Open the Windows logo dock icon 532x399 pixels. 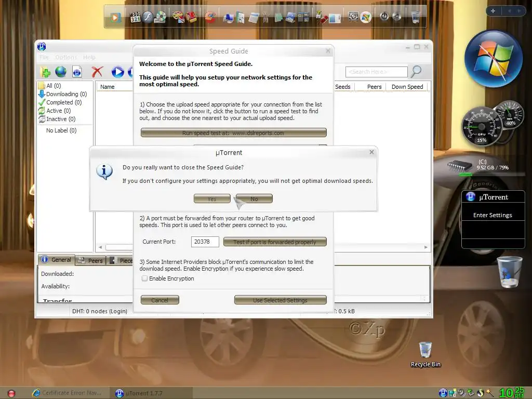pos(366,17)
